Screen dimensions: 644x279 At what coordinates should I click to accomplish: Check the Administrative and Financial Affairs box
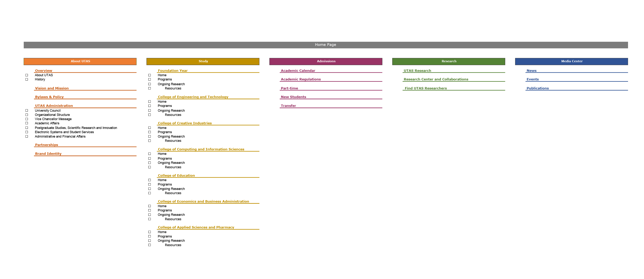click(27, 136)
